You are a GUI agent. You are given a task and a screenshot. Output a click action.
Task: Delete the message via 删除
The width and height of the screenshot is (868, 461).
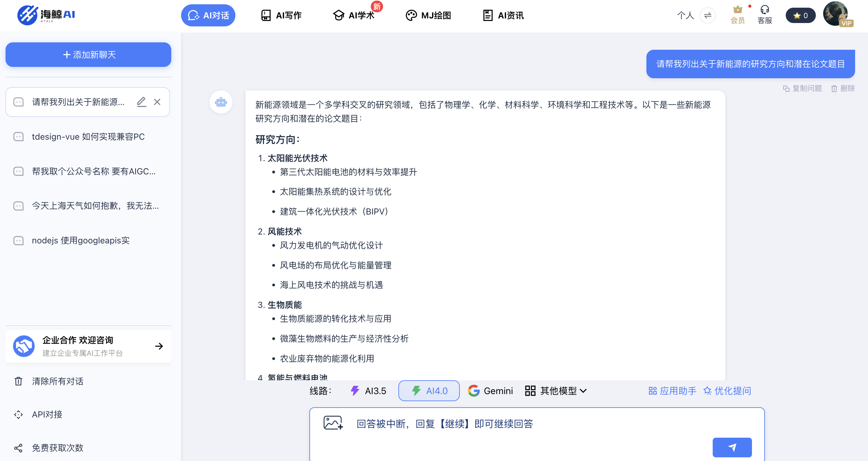[x=843, y=88]
